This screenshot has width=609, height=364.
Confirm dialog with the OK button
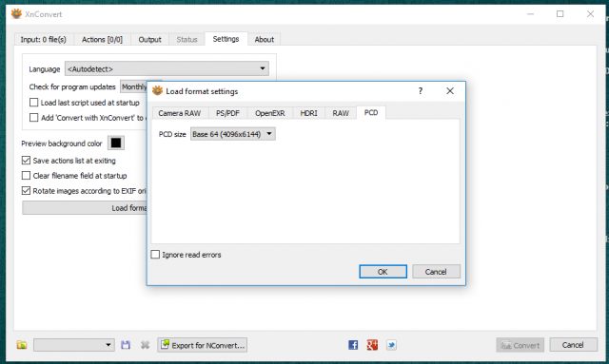click(x=383, y=272)
